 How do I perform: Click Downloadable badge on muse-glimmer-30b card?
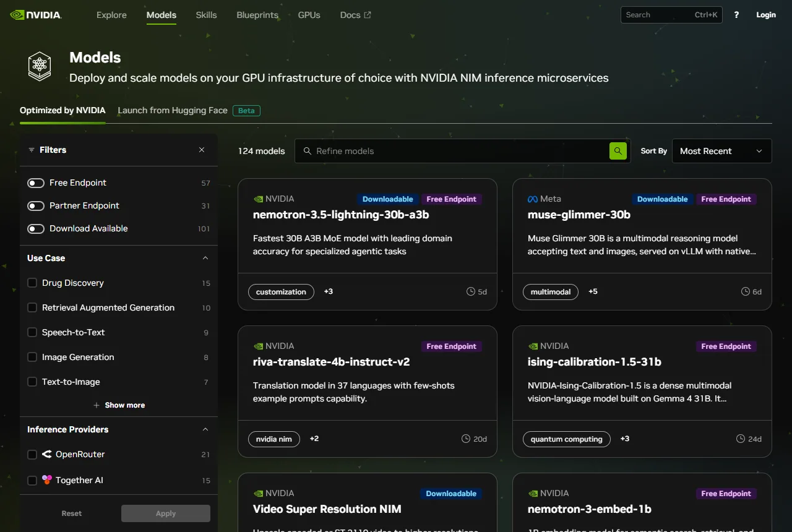tap(662, 199)
